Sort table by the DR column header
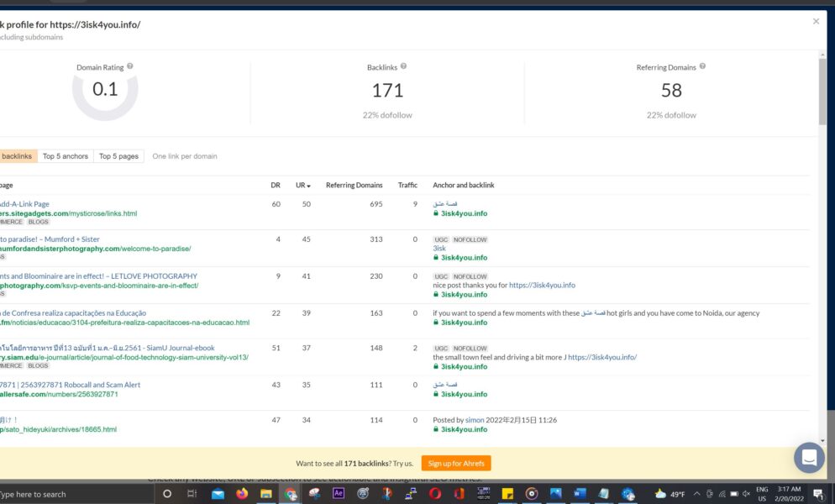 pos(276,185)
